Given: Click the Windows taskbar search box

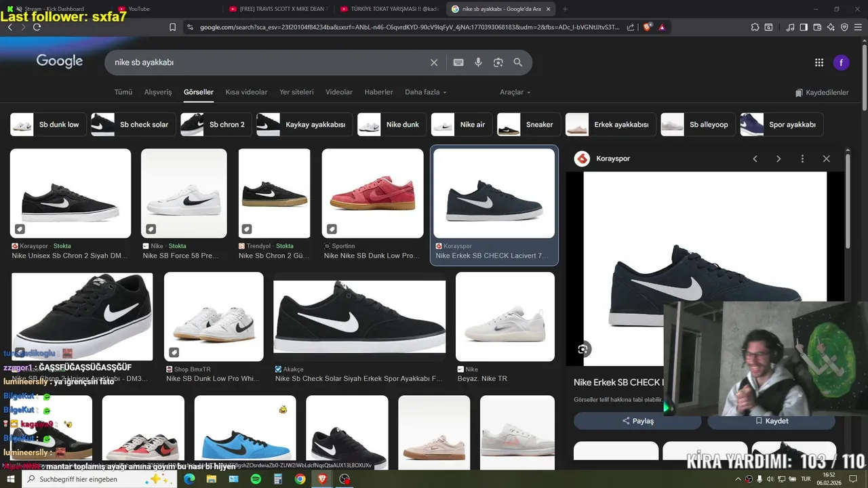Looking at the screenshot, I should [x=98, y=479].
